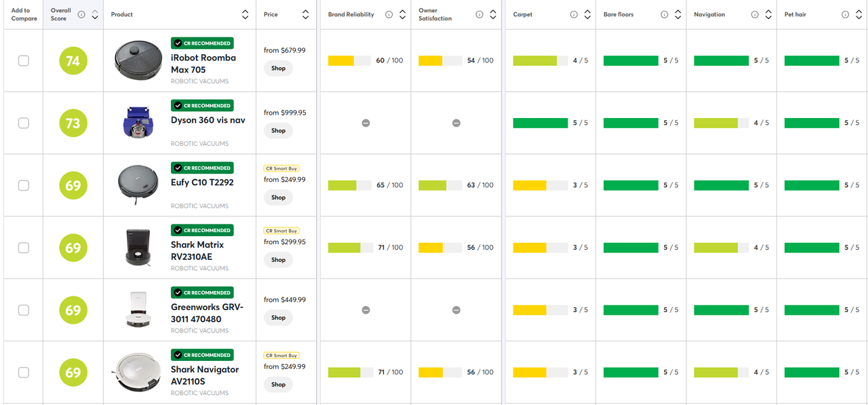Click Shop button for Shark Matrix RV2310AE
Image resolution: width=868 pixels, height=405 pixels.
279,260
